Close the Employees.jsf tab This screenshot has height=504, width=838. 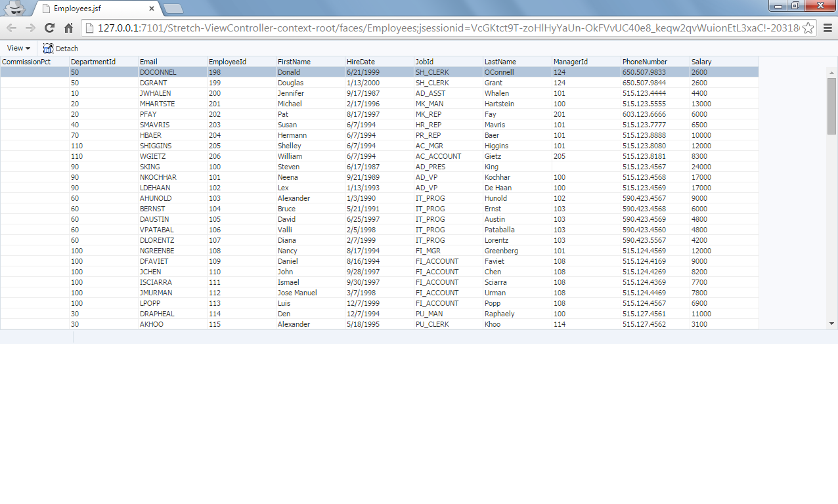click(x=152, y=9)
